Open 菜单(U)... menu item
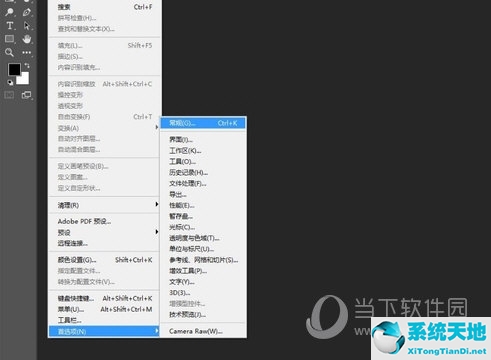This screenshot has width=491, height=360. 105,309
